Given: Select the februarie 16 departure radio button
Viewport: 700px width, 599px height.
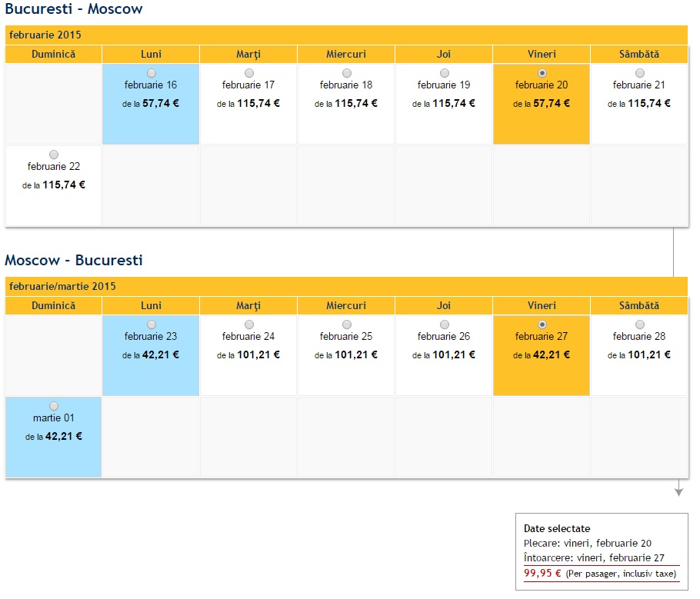Looking at the screenshot, I should (x=151, y=73).
